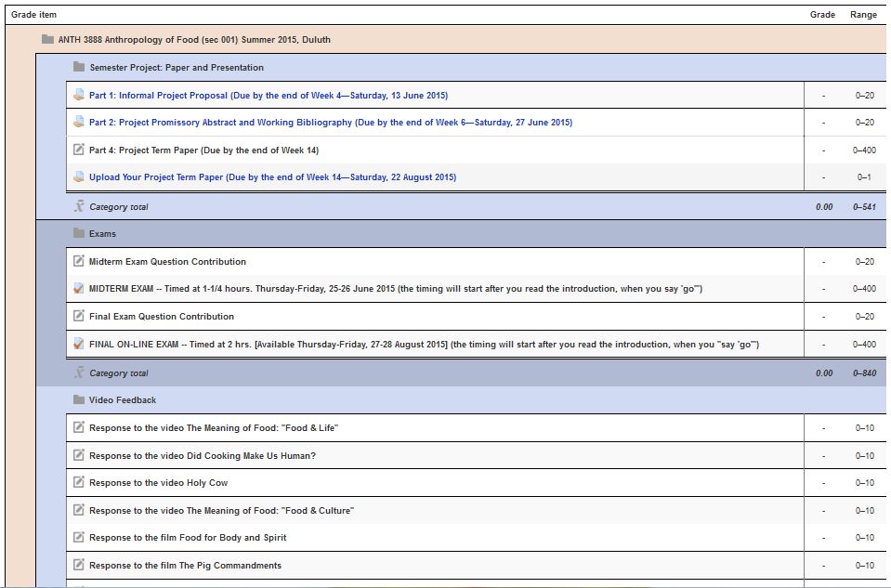Click Response to the film The Pig Commandments text

(x=185, y=566)
